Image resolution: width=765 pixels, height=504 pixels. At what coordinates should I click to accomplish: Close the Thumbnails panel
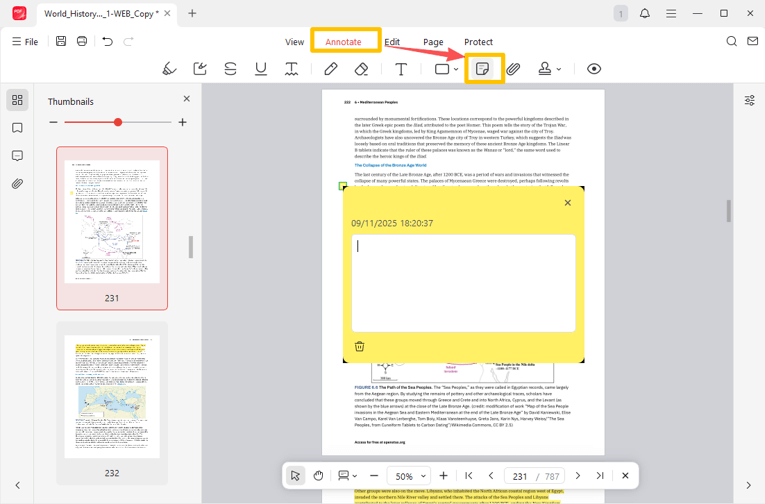point(186,99)
